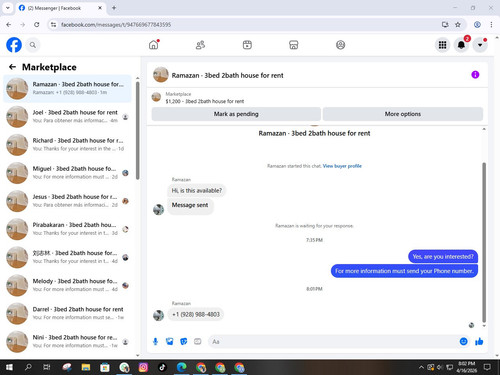Click the address bar URL
Image resolution: width=500 pixels, height=375 pixels.
(116, 25)
